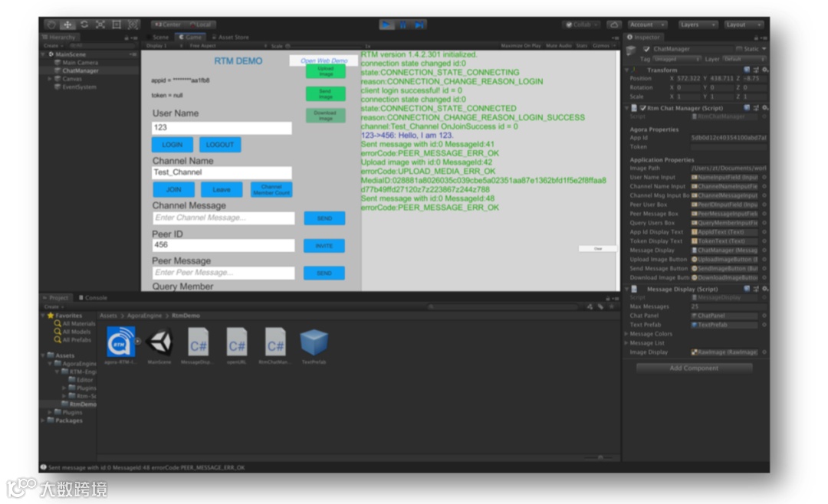Click Add Component button
This screenshot has width=828, height=504.
[694, 368]
